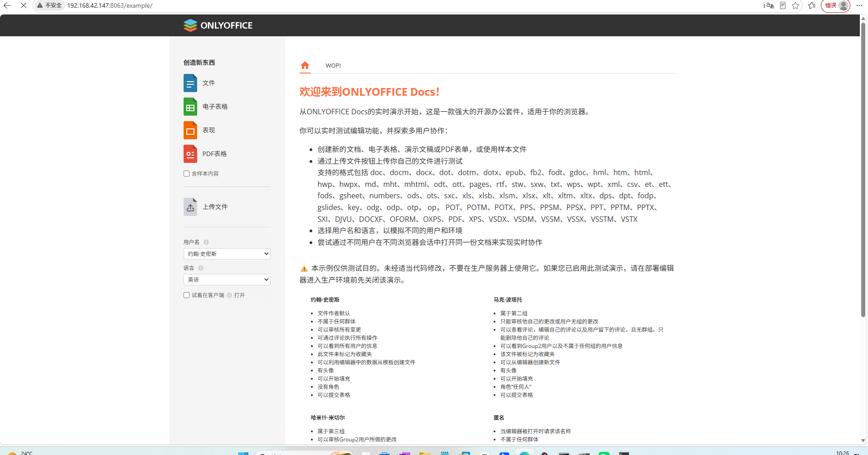Open browser favorites list icon
This screenshot has height=455, width=868.
(812, 5)
